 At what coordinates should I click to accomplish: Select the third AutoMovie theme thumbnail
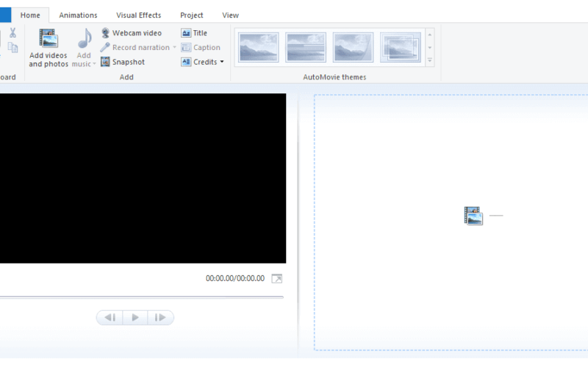[x=353, y=47]
